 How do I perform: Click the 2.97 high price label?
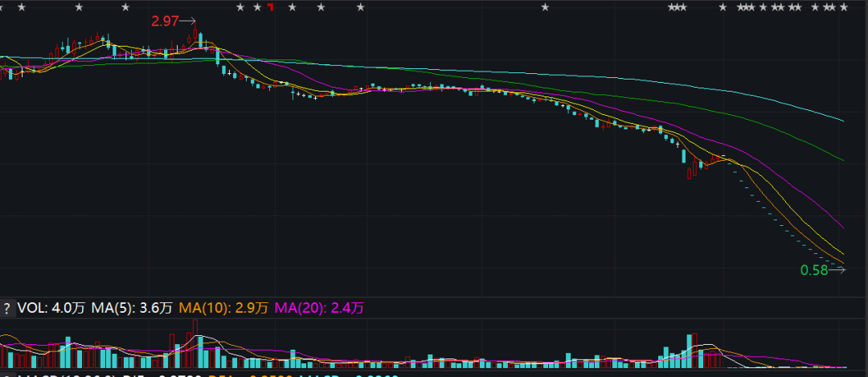[165, 21]
